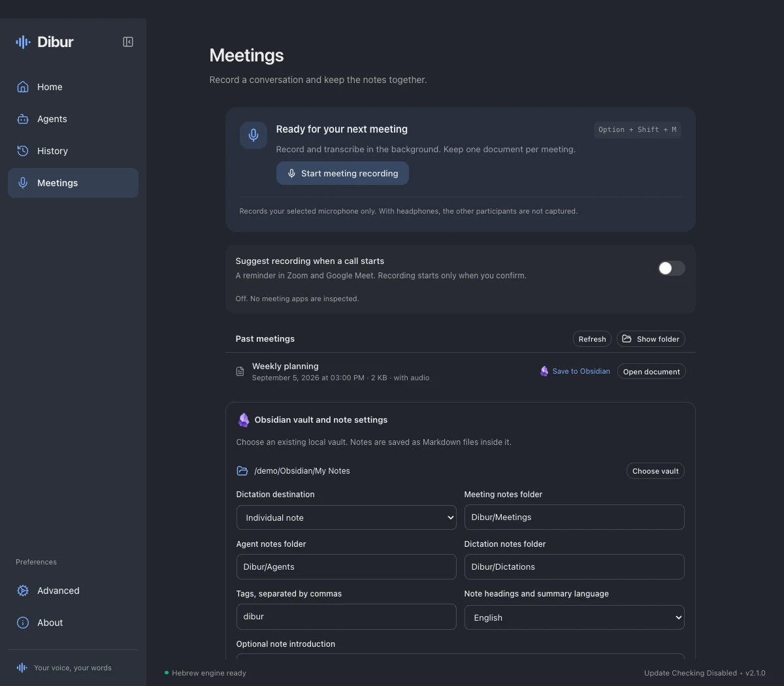Click the Meeting notes folder input field
Image resolution: width=784 pixels, height=686 pixels.
pyautogui.click(x=574, y=517)
